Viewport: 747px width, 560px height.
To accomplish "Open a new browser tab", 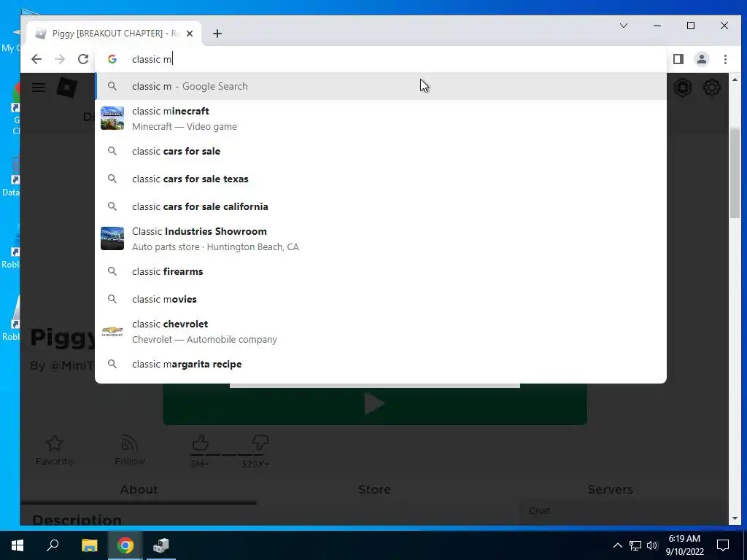I will [217, 34].
